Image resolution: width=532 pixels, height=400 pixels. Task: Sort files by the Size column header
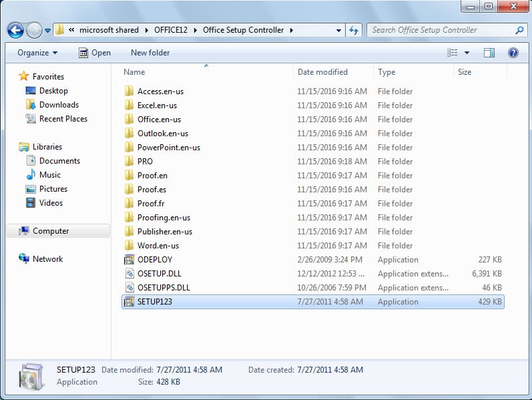coord(465,72)
